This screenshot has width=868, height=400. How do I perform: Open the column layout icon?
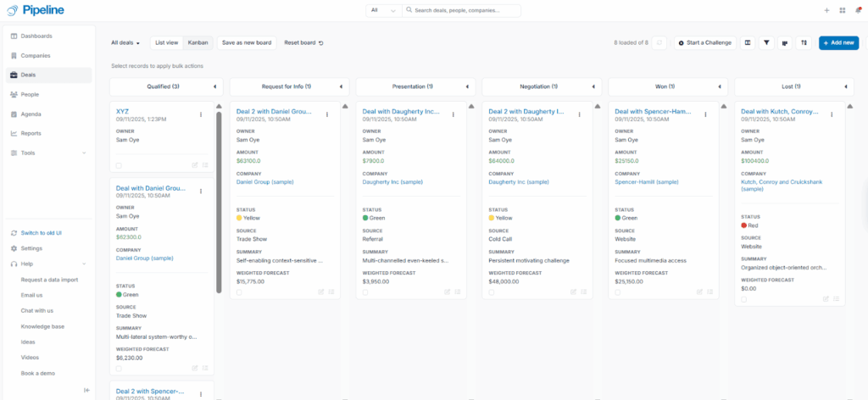[748, 42]
